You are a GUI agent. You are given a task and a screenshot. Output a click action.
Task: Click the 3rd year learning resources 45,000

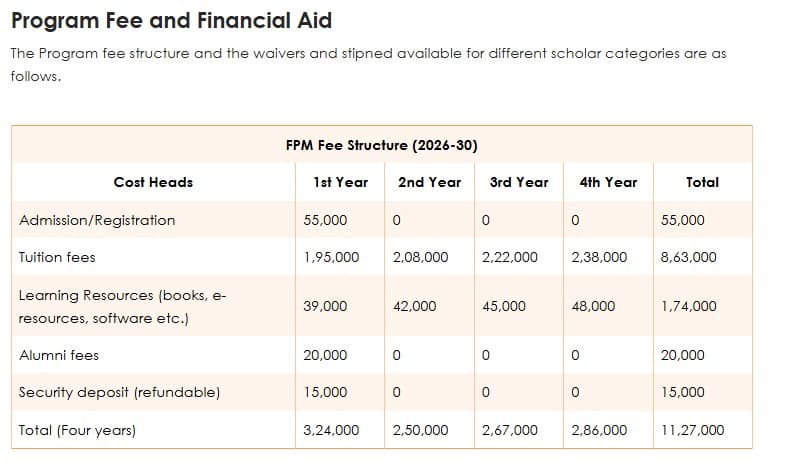click(x=504, y=307)
